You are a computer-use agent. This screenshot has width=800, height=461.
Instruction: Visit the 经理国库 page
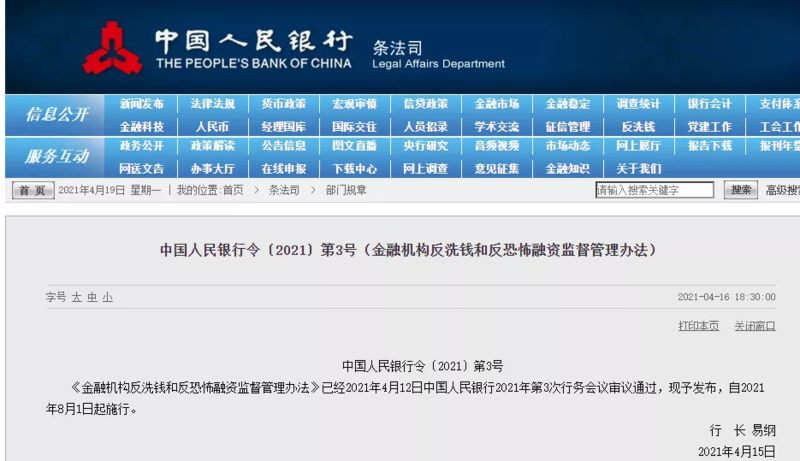pyautogui.click(x=284, y=126)
